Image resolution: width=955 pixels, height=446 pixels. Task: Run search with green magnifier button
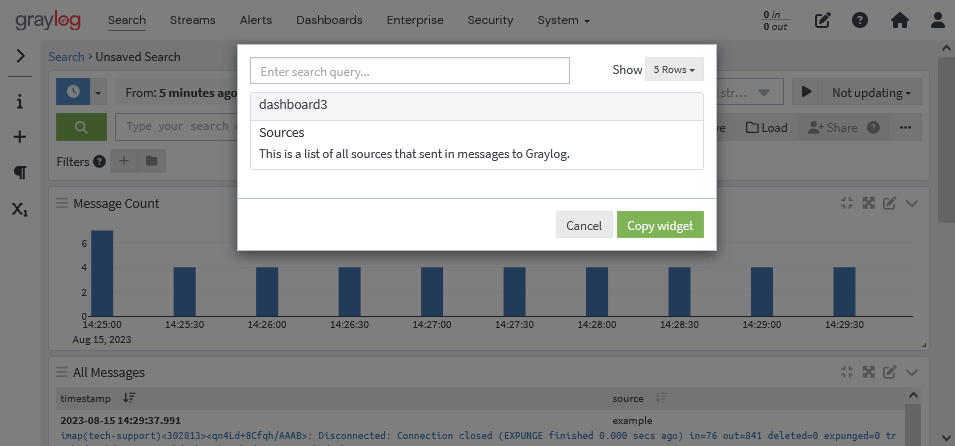point(81,127)
